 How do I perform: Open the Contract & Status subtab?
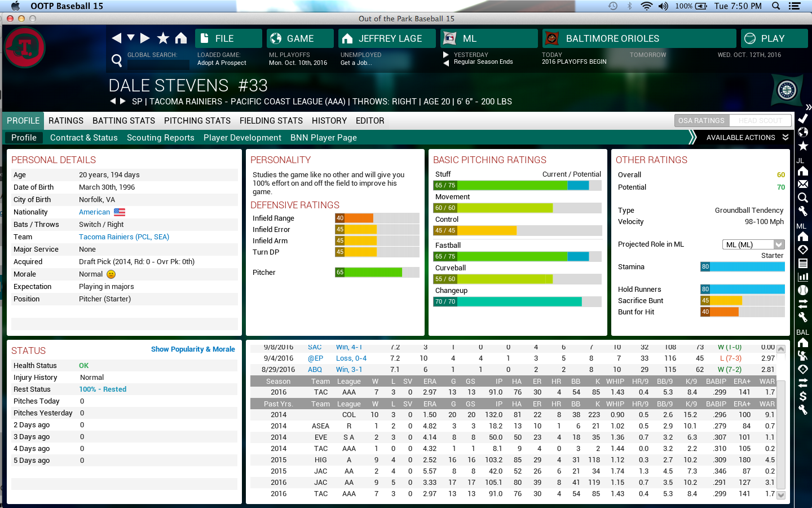(x=84, y=138)
